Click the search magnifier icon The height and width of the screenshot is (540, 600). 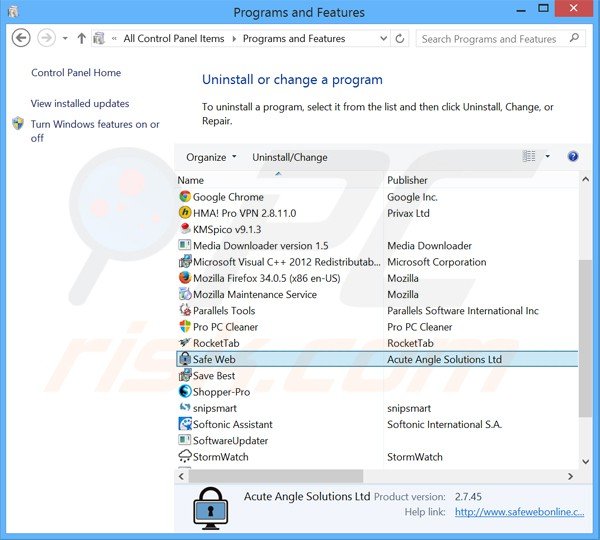574,38
